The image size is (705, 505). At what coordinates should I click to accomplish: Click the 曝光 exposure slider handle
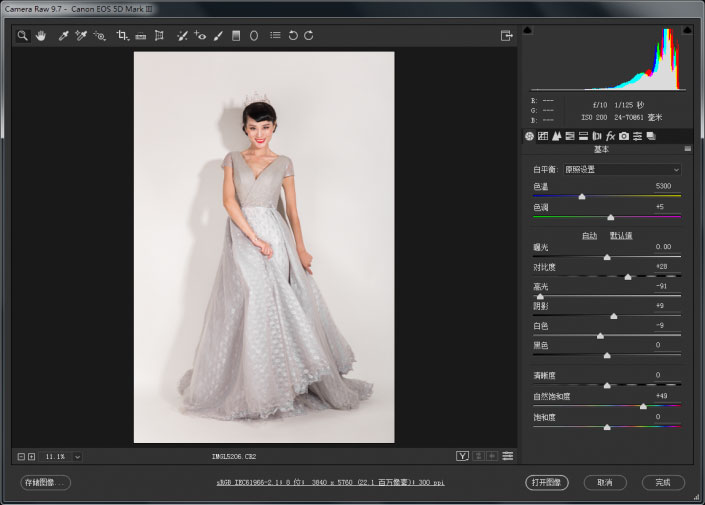coord(607,257)
